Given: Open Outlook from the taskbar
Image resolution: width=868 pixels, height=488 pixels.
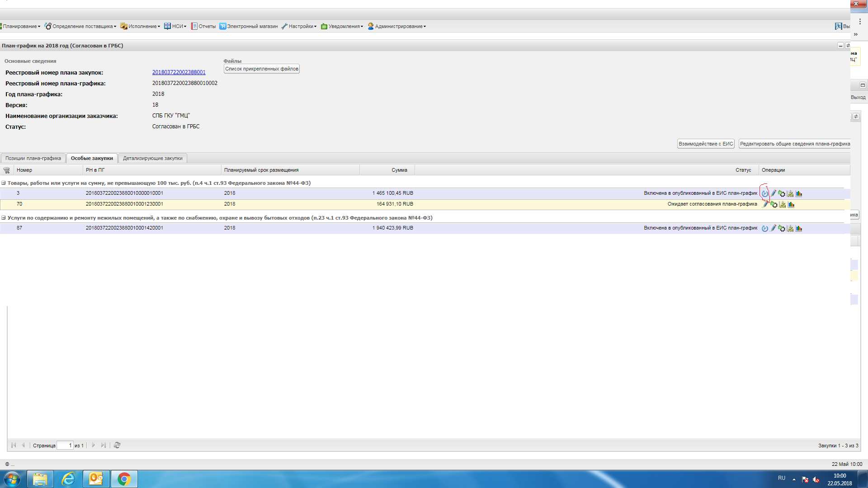Looking at the screenshot, I should pyautogui.click(x=96, y=479).
